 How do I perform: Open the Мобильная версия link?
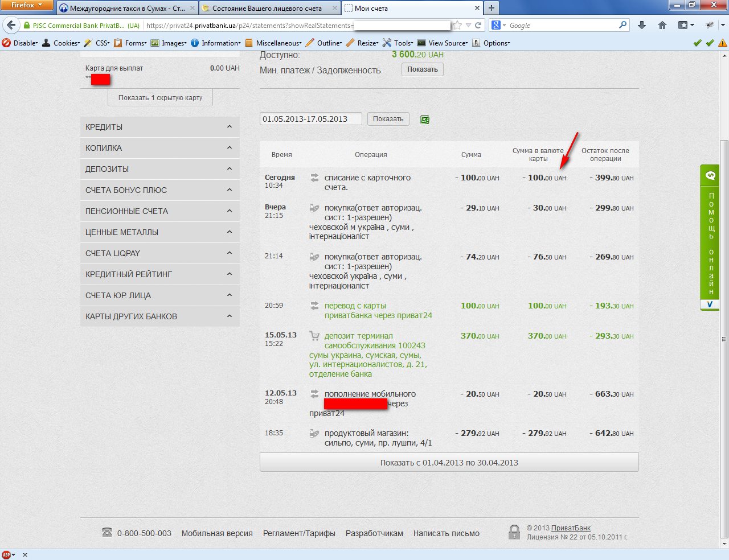click(x=216, y=533)
